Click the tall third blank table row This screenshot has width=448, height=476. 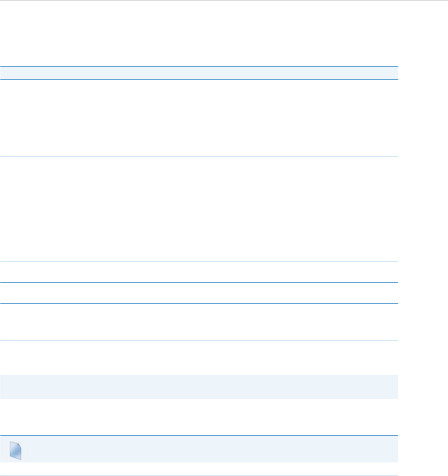pyautogui.click(x=199, y=227)
